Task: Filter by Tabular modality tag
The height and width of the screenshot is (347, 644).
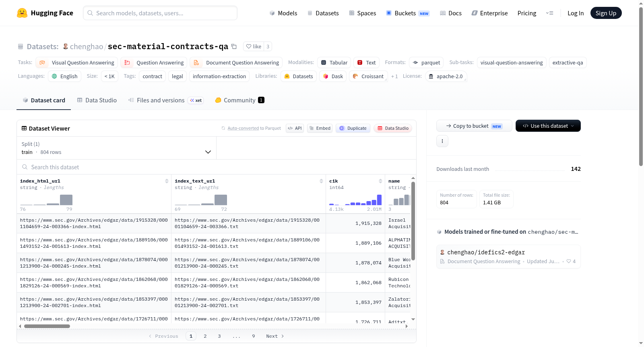Action: coord(334,62)
